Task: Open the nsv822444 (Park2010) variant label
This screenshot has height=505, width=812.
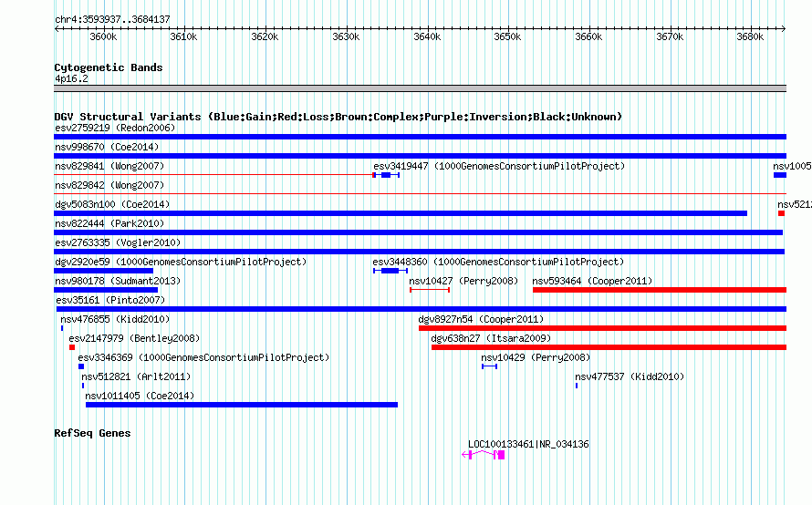Action: pos(109,223)
